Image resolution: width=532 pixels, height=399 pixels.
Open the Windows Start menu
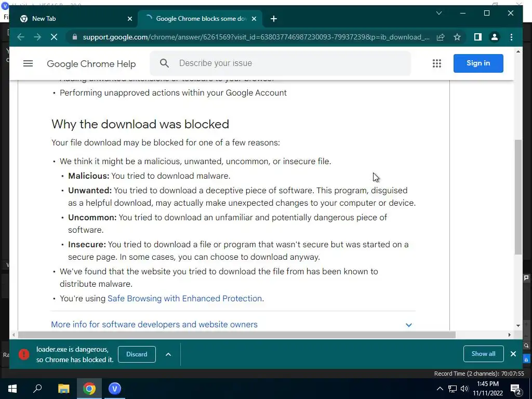pos(12,389)
